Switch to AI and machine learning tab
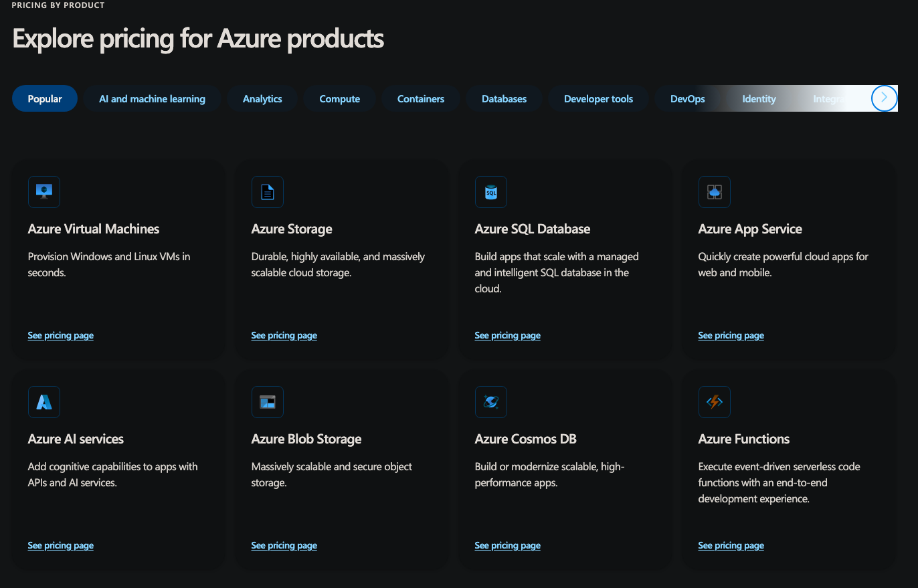The width and height of the screenshot is (918, 588). pos(152,99)
